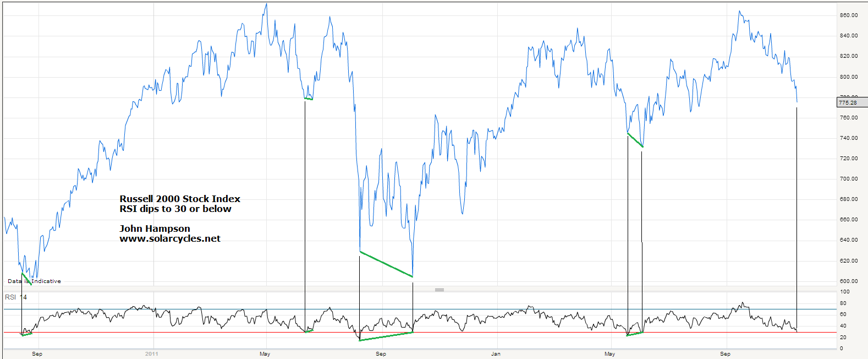The image size is (868, 359).
Task: Select the 'Russell 2000 Stock Index' title annotation
Action: pyautogui.click(x=180, y=199)
